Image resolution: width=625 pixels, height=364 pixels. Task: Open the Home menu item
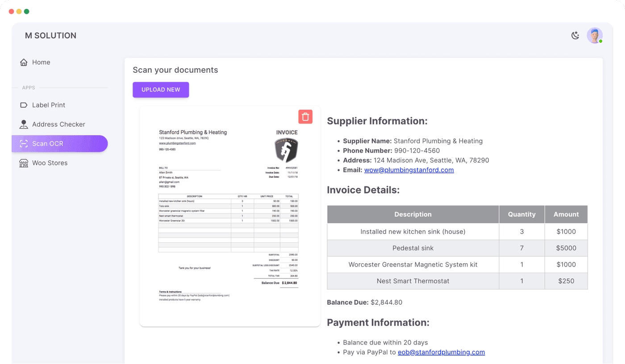(x=60, y=62)
